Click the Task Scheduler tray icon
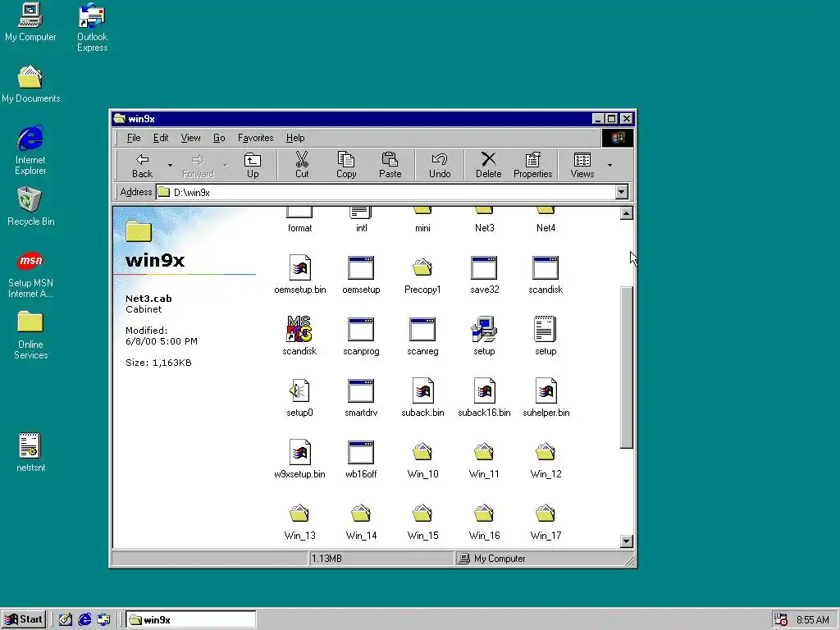840x630 pixels. coord(781,619)
